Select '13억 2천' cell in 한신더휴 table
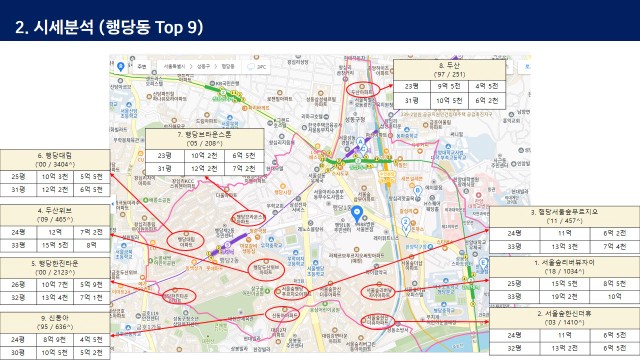 564,348
